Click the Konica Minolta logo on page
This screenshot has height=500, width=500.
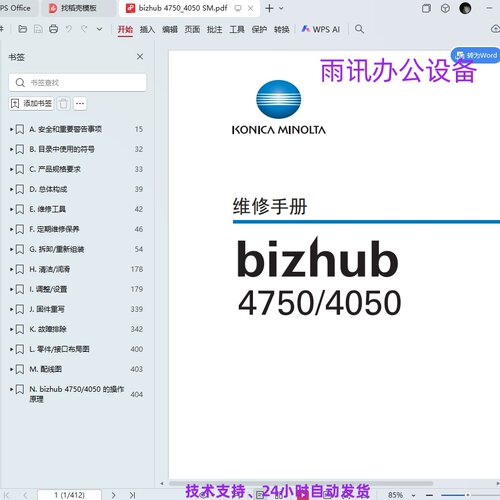[x=279, y=107]
